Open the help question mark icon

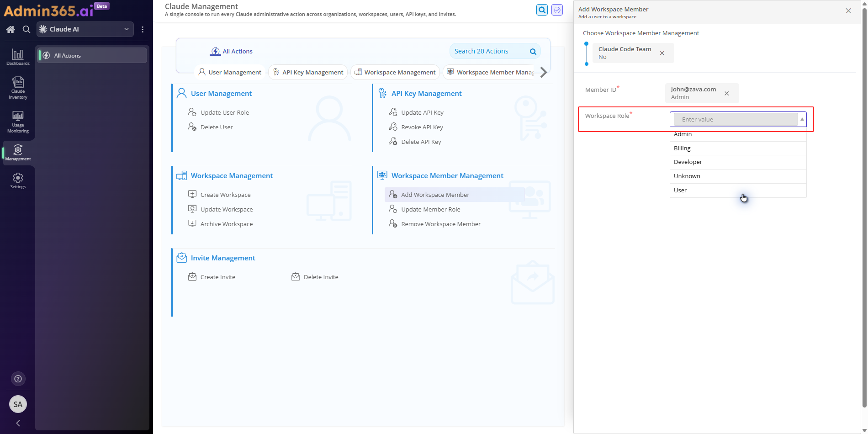pos(18,379)
